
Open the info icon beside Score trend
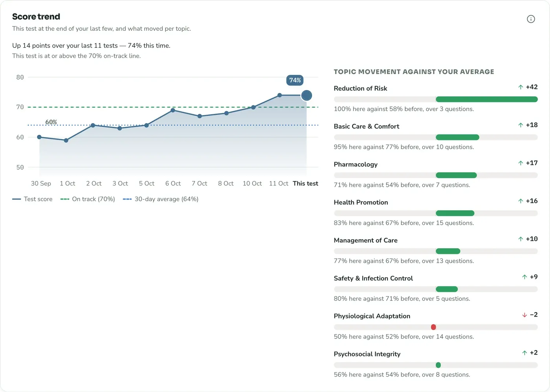point(531,19)
